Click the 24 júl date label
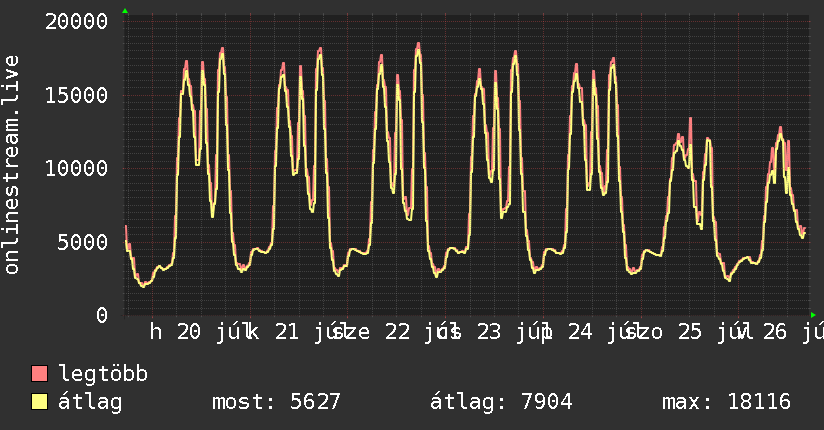Screen dimensions: 824x430 click(604, 332)
